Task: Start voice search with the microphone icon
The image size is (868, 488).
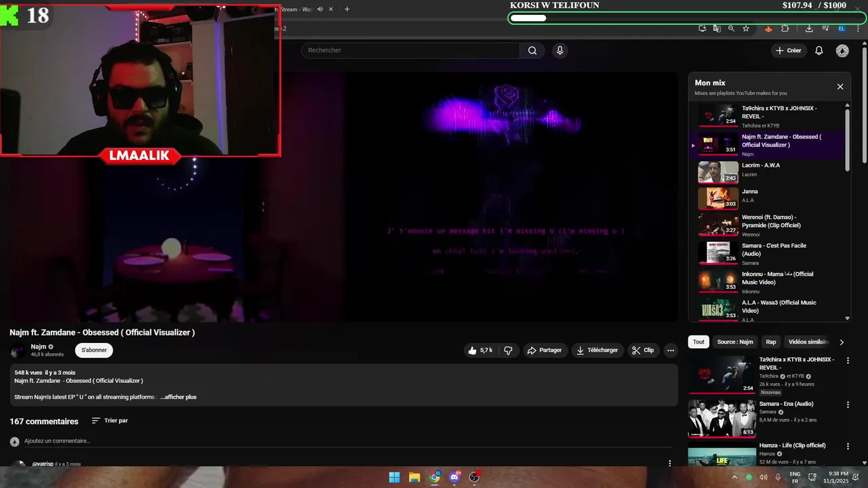Action: pos(559,50)
